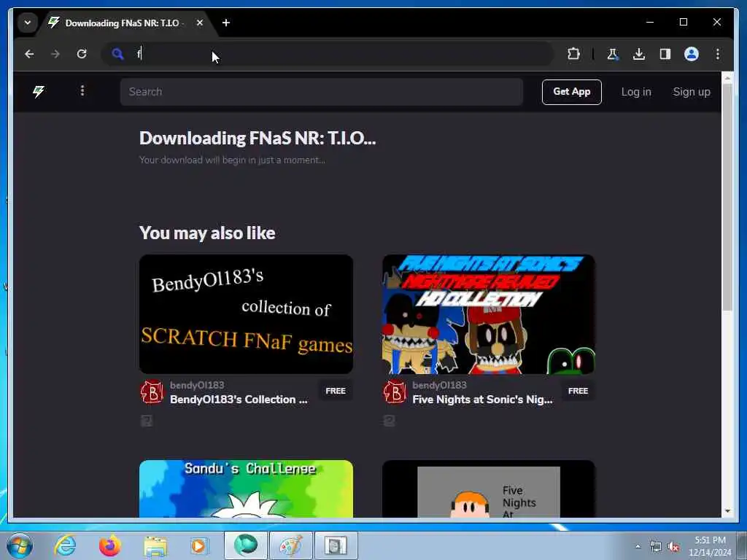The image size is (747, 560).
Task: Open Five Nights at Sonic's Nig... title
Action: pyautogui.click(x=483, y=400)
